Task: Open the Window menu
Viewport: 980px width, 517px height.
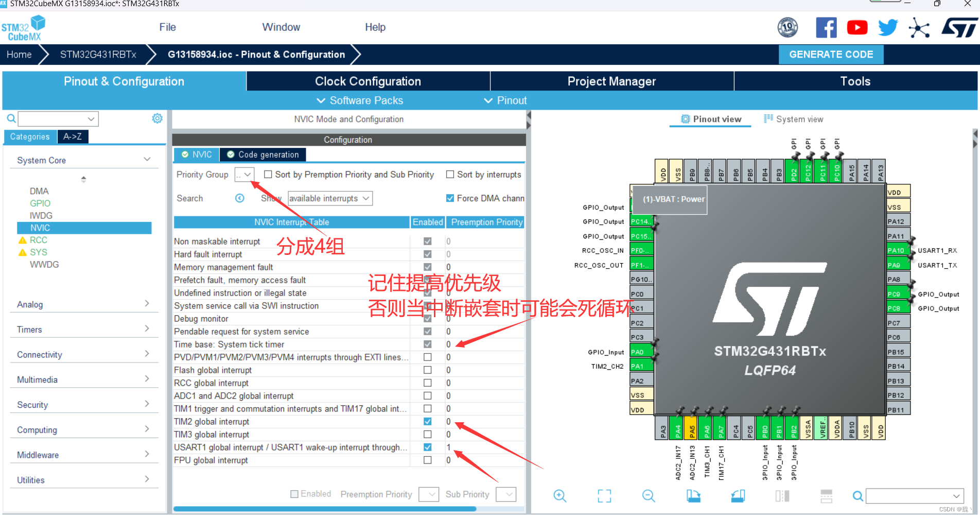Action: (281, 27)
